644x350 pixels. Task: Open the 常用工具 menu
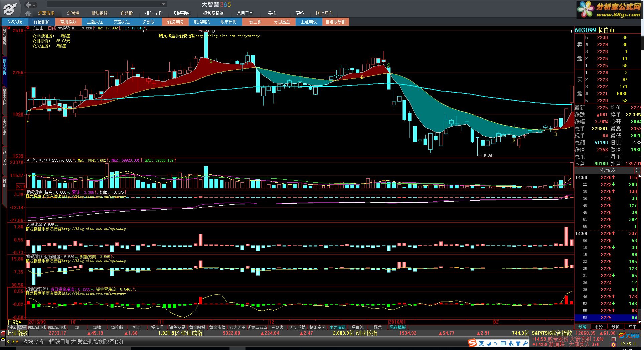[245, 13]
